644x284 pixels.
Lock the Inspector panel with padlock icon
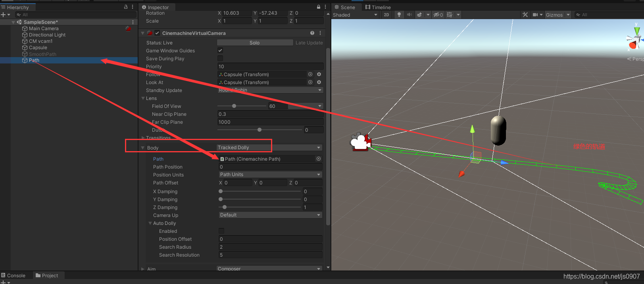(x=319, y=7)
